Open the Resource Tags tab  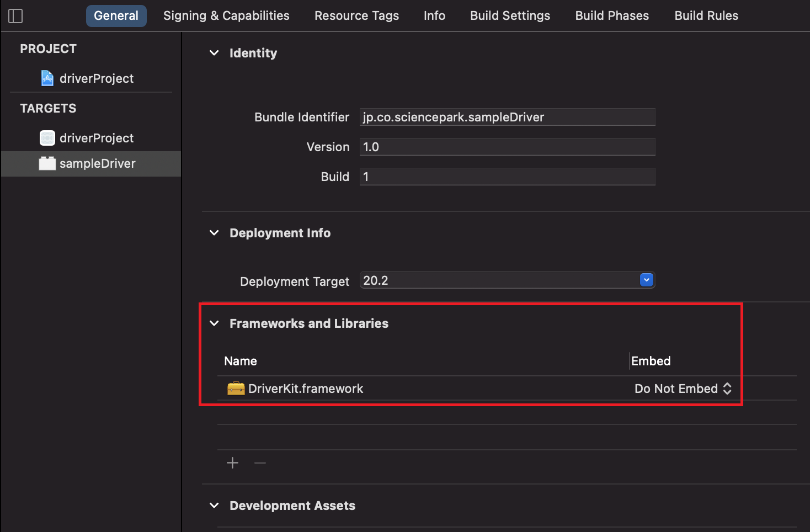tap(356, 15)
